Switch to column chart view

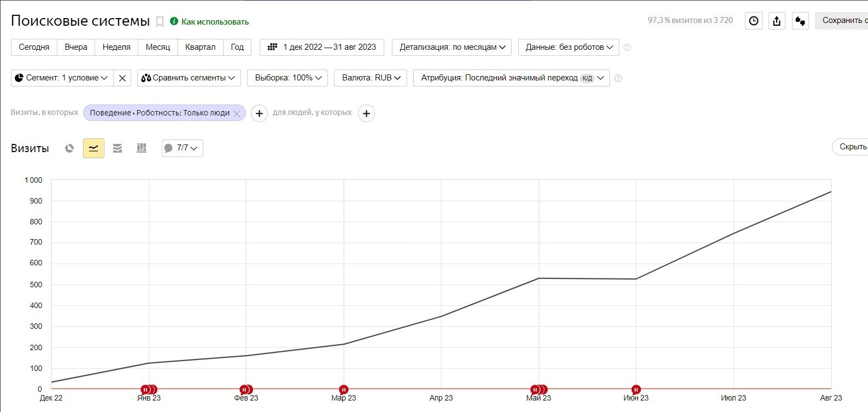pyautogui.click(x=142, y=148)
